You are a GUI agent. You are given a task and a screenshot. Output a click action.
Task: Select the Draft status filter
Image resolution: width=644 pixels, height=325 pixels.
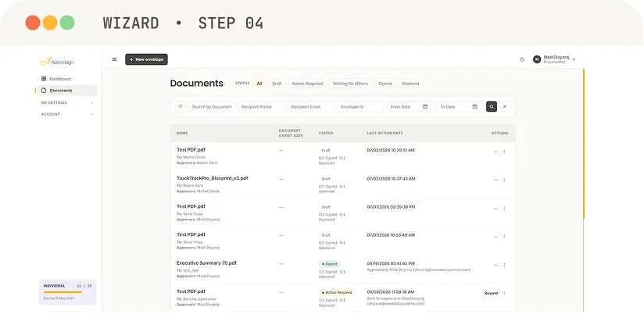click(x=277, y=84)
